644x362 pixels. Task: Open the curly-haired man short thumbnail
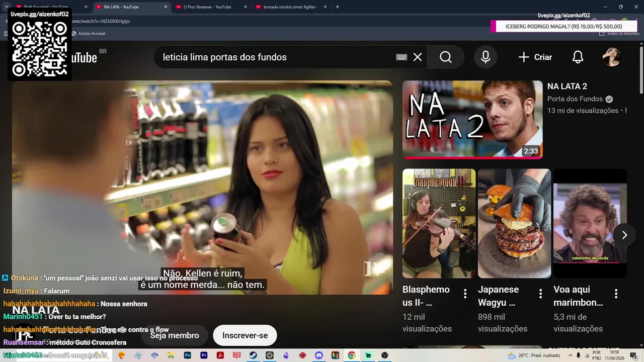(x=590, y=223)
